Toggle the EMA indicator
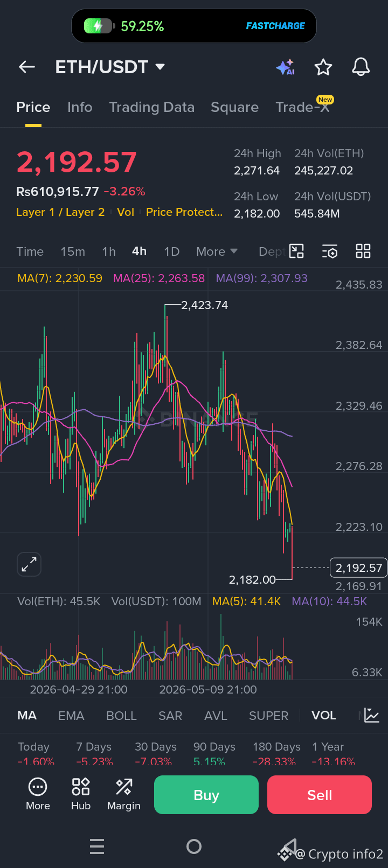The image size is (388, 868). pyautogui.click(x=71, y=716)
